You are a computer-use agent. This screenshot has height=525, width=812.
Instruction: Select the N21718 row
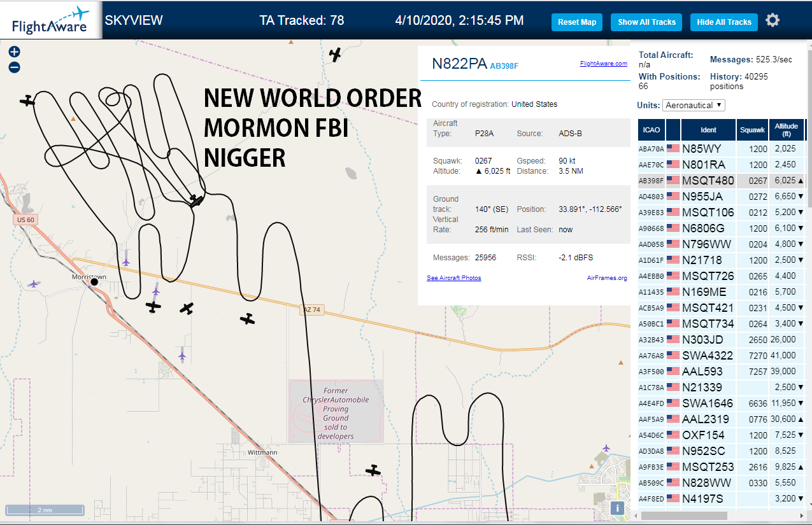click(722, 260)
